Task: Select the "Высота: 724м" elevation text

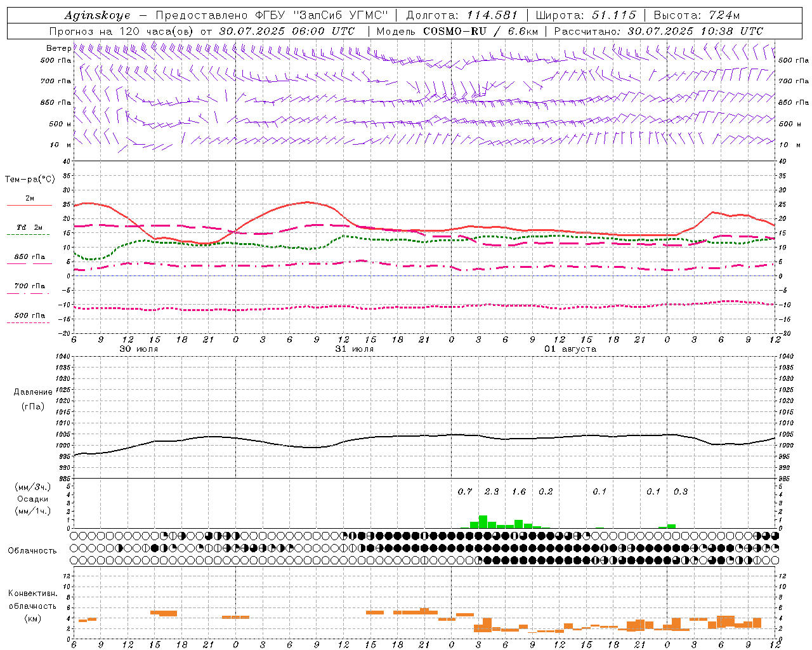Action: pyautogui.click(x=697, y=15)
